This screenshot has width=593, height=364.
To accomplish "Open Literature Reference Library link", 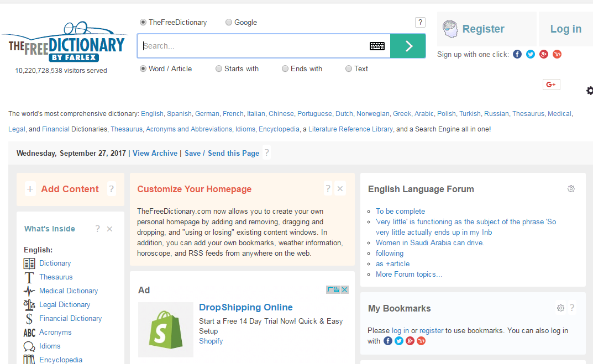I will (350, 129).
